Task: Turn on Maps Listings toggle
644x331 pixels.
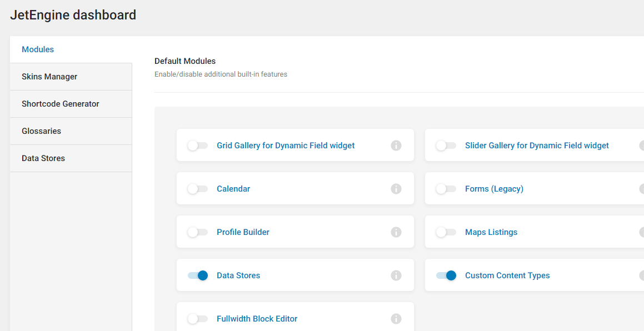Action: click(x=446, y=232)
